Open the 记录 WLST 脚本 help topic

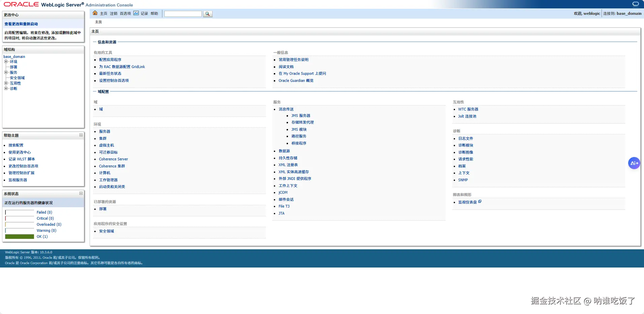(22, 159)
